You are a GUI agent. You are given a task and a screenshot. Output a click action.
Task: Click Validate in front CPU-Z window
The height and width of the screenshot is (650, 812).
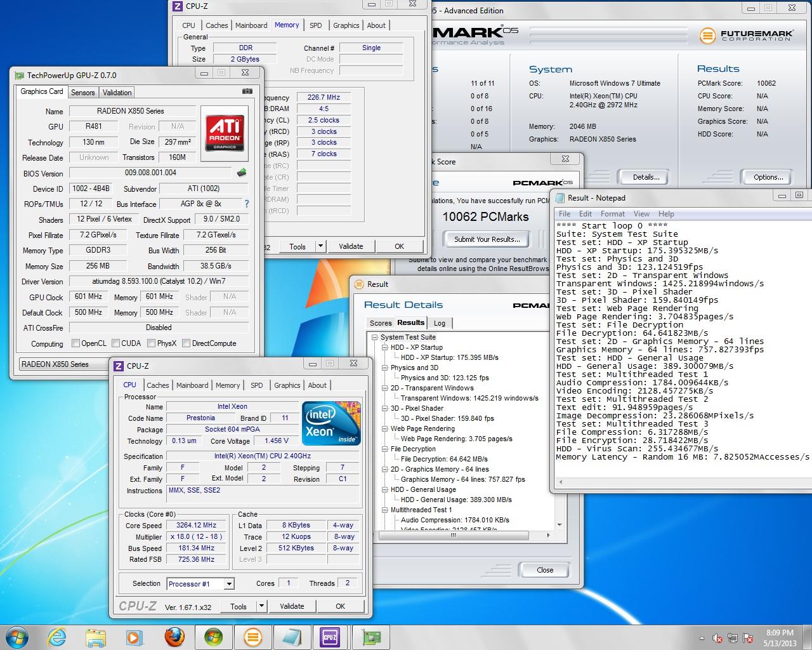pyautogui.click(x=292, y=606)
